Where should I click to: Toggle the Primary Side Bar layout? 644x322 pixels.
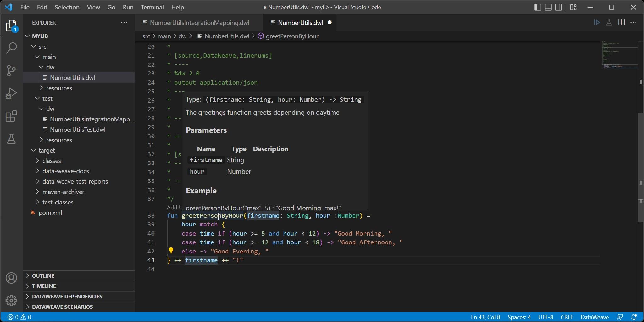click(537, 7)
